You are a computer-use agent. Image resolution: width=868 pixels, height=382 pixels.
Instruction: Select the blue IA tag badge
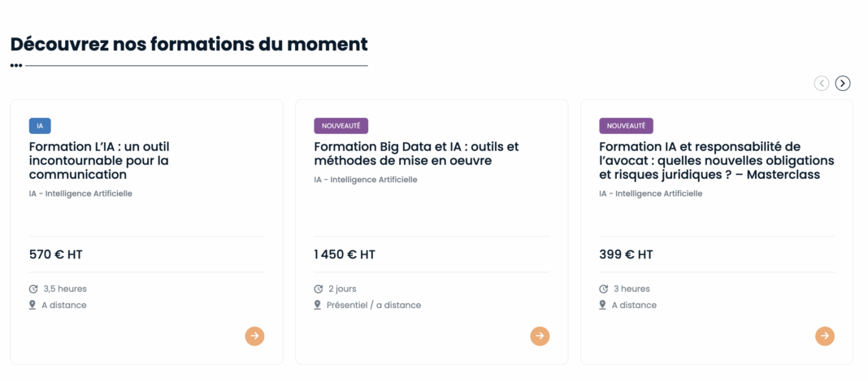point(40,126)
